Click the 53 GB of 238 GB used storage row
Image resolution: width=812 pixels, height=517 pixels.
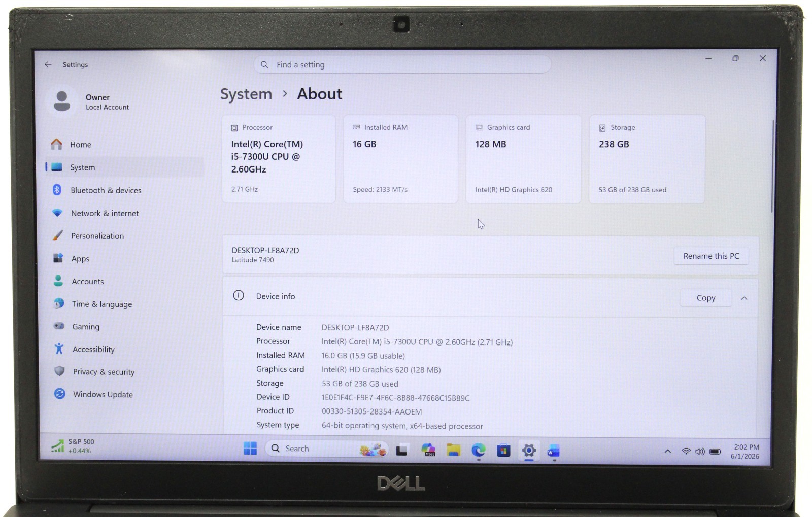tap(360, 384)
